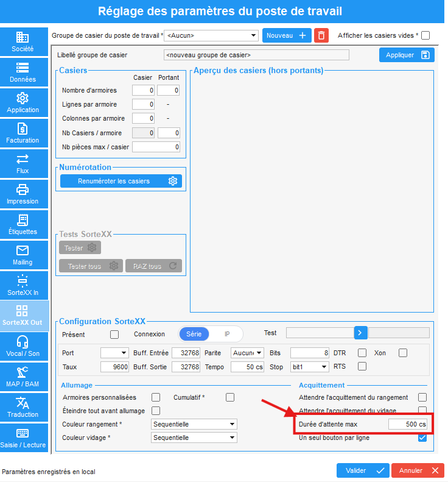448x482 pixels.
Task: Click the red trash delete icon
Action: (x=321, y=35)
